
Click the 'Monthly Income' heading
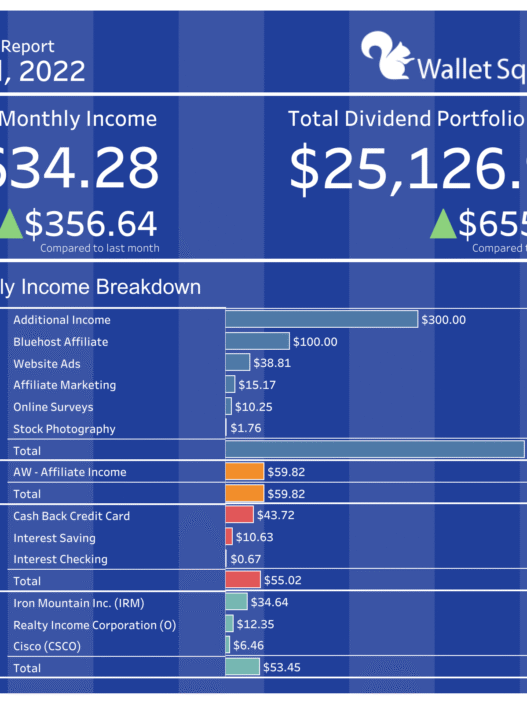click(78, 119)
